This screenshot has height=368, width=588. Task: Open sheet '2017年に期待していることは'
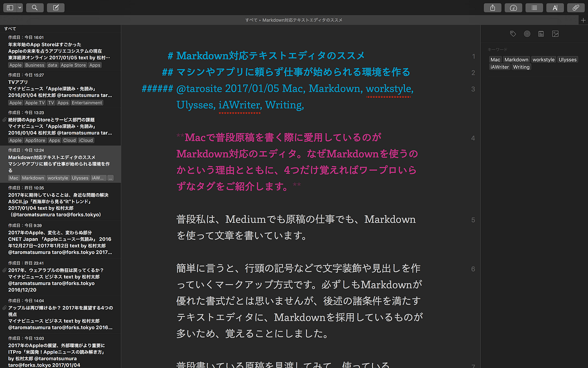click(60, 202)
